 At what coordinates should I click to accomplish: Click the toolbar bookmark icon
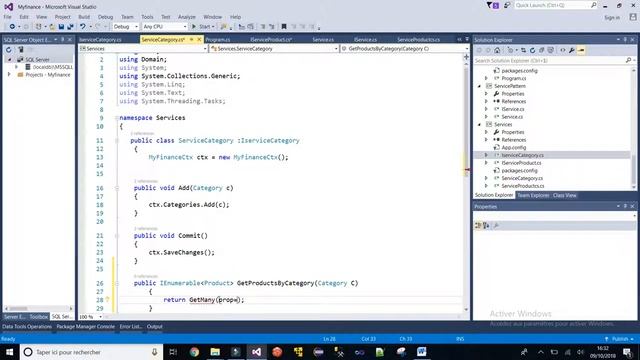click(284, 27)
